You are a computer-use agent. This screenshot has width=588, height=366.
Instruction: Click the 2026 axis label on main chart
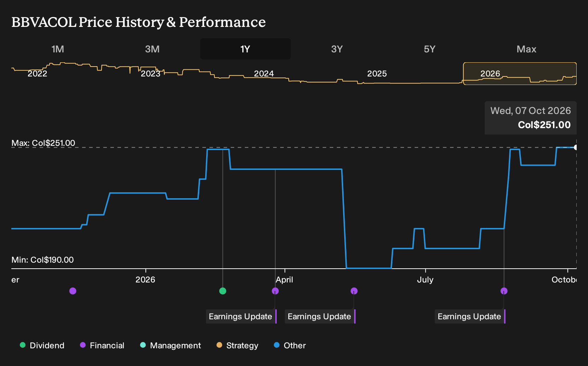tap(145, 280)
